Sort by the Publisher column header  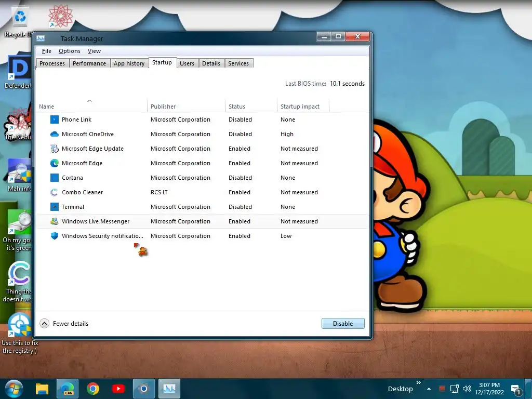coord(187,106)
